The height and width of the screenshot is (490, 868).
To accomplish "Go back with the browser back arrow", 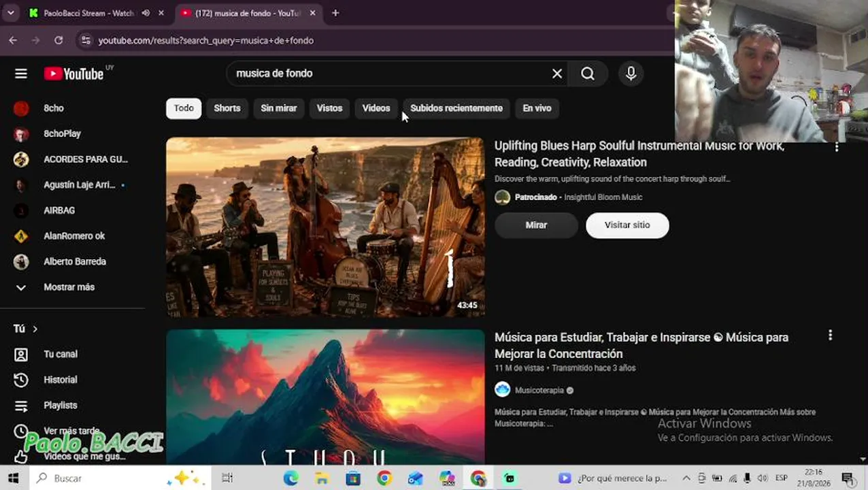I will (13, 41).
